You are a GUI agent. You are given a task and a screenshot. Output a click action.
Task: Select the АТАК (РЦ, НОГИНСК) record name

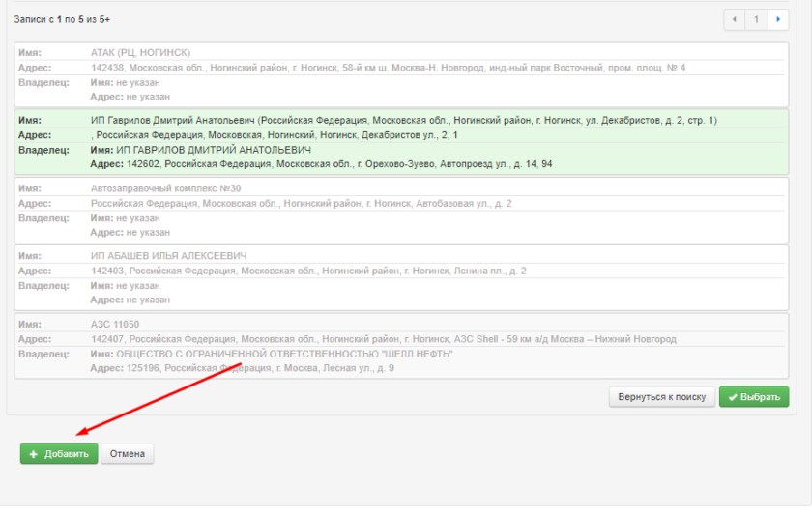pyautogui.click(x=140, y=52)
